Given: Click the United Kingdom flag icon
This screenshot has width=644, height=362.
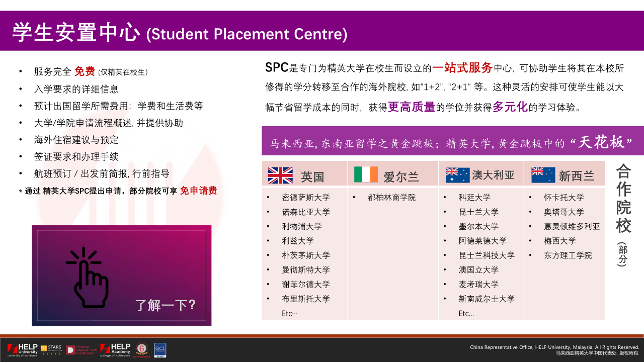Looking at the screenshot, I should point(280,175).
